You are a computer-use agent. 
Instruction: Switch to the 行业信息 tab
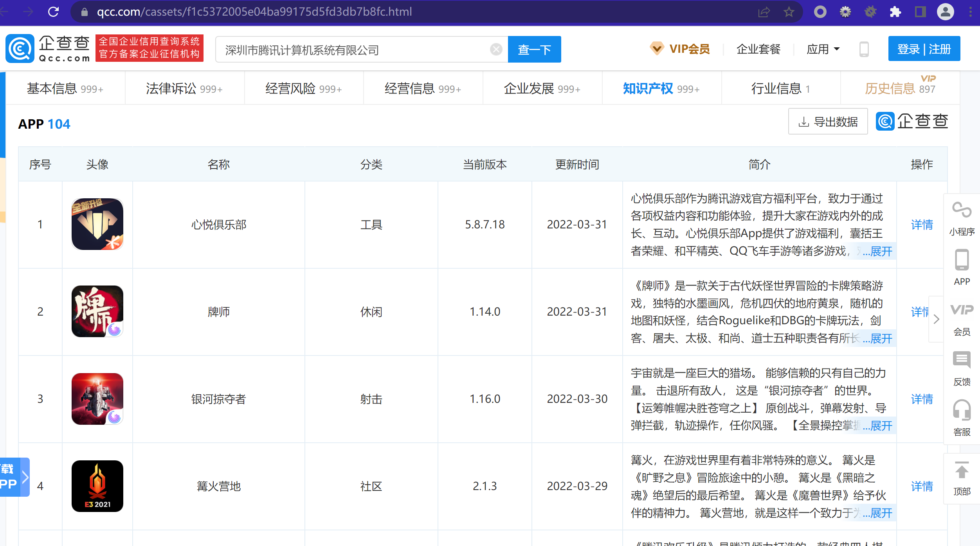pos(780,88)
